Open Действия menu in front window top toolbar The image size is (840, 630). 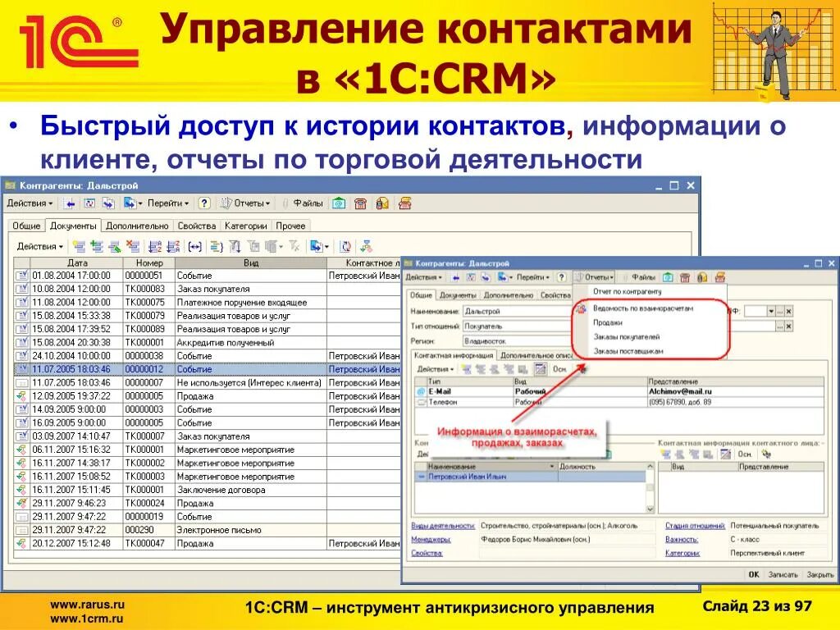[x=423, y=277]
